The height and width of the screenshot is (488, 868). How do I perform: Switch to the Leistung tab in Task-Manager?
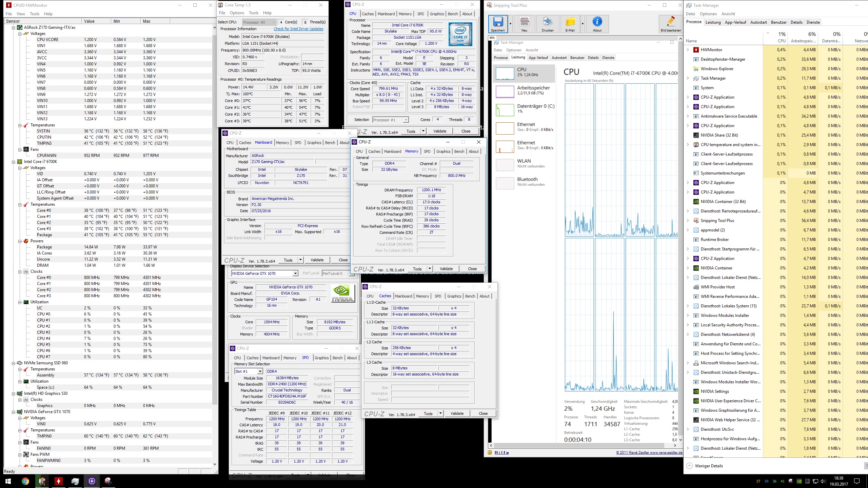pyautogui.click(x=713, y=22)
